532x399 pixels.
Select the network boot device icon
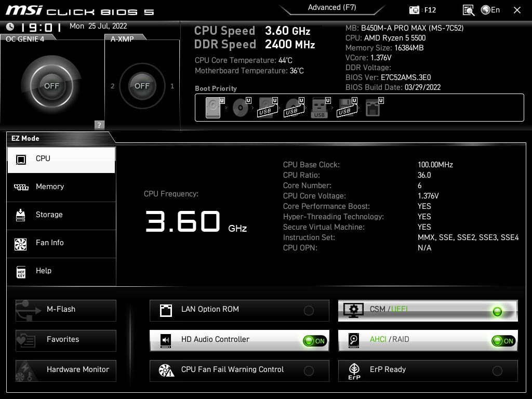click(x=374, y=108)
